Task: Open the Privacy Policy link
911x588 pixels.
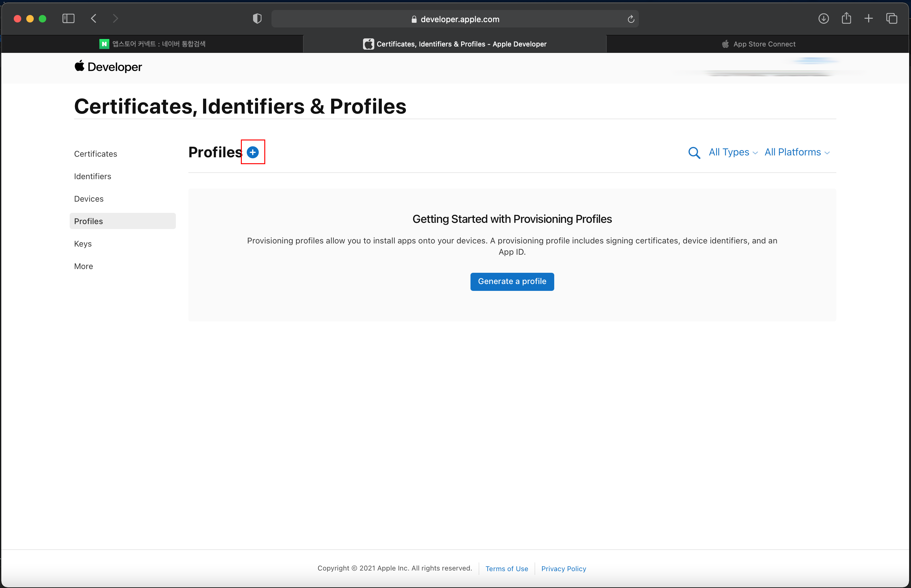Action: tap(563, 569)
